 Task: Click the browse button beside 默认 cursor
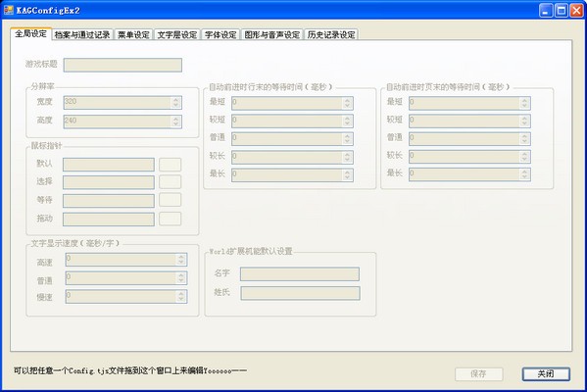click(x=170, y=165)
